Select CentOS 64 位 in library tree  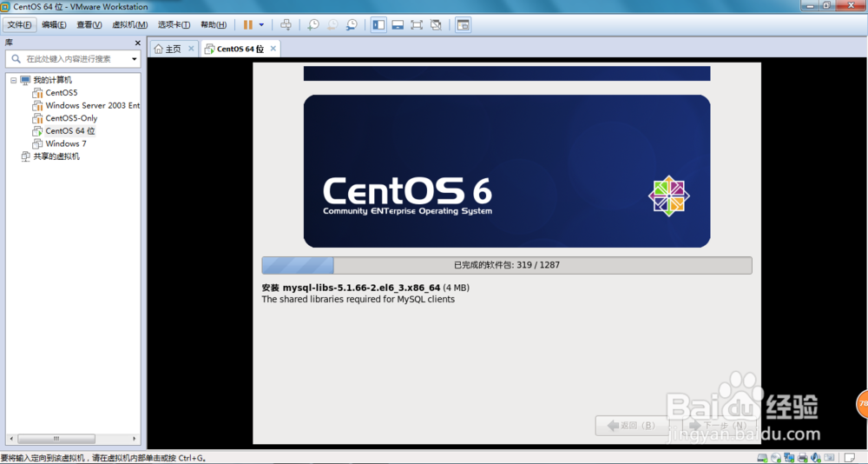70,131
